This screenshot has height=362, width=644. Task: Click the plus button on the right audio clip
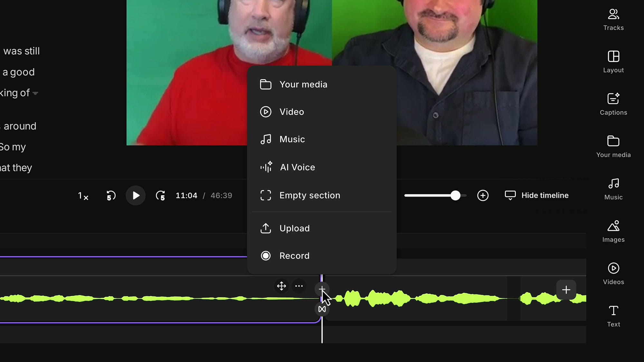pyautogui.click(x=566, y=290)
